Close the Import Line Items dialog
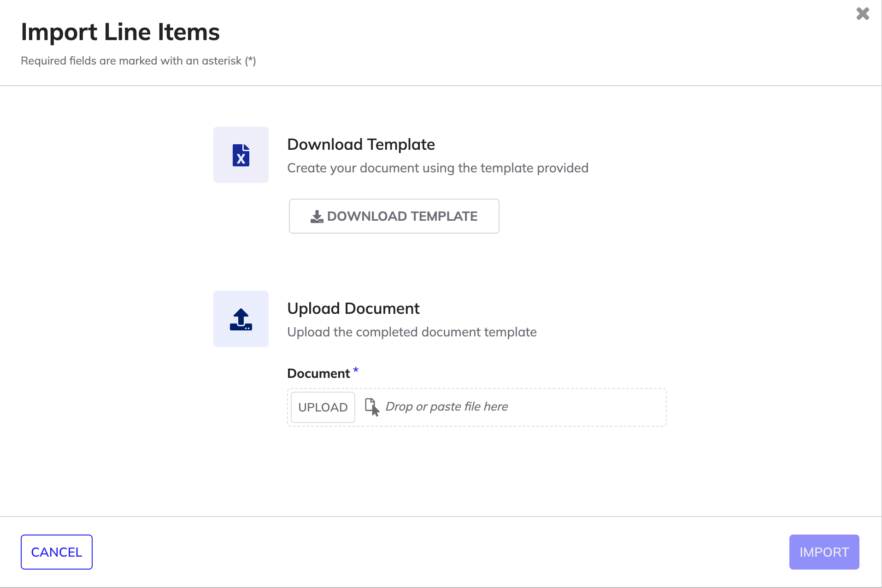 point(863,14)
